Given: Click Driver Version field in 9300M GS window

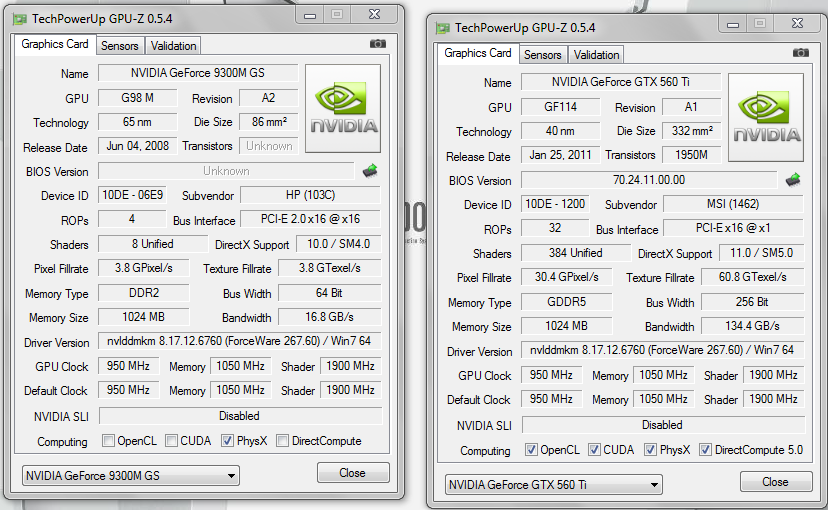Looking at the screenshot, I should pyautogui.click(x=239, y=341).
